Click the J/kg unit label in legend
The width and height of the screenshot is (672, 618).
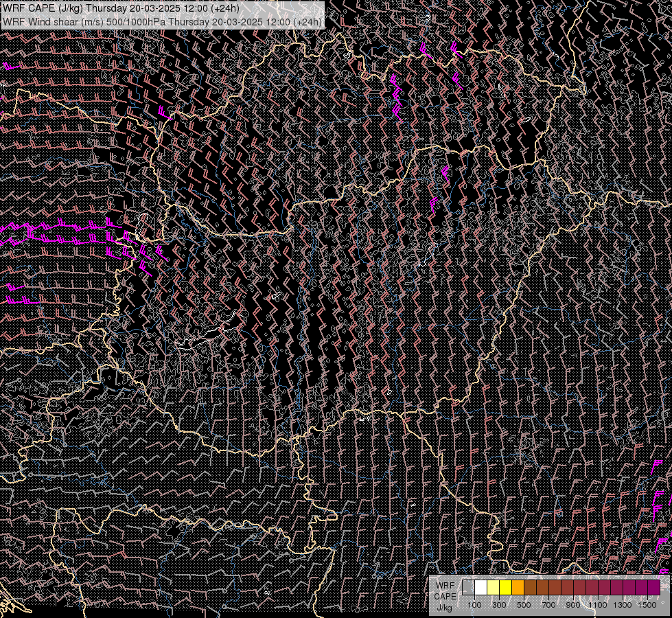pos(444,608)
